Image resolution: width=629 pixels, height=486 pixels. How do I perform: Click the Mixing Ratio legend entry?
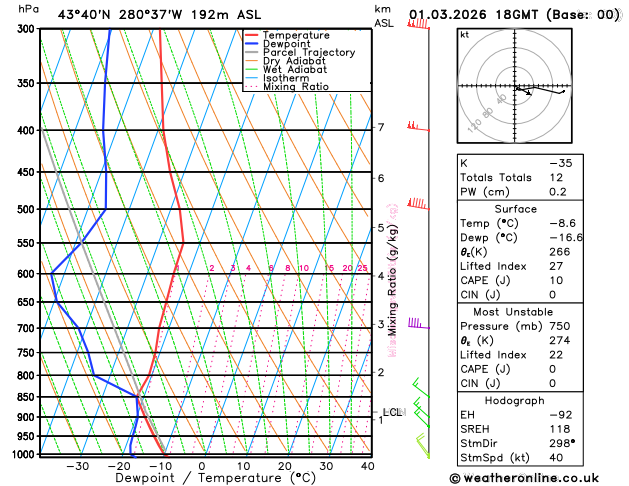pos(287,87)
